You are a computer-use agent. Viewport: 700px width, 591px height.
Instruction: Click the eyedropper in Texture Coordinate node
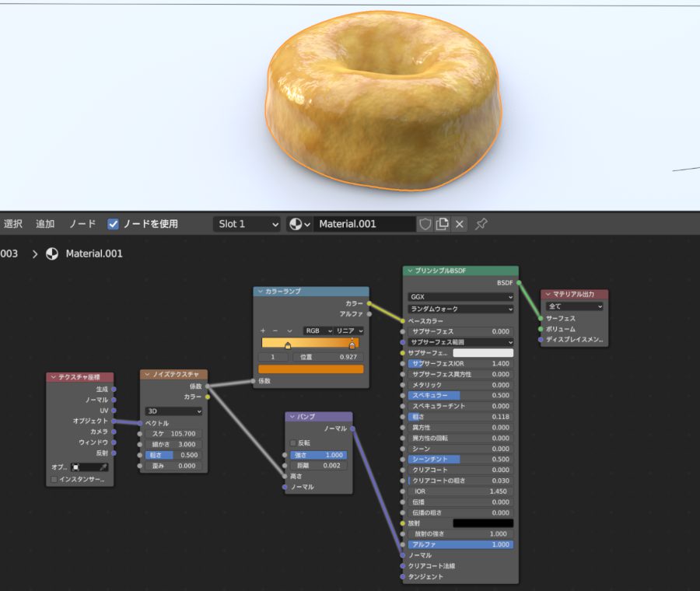103,467
